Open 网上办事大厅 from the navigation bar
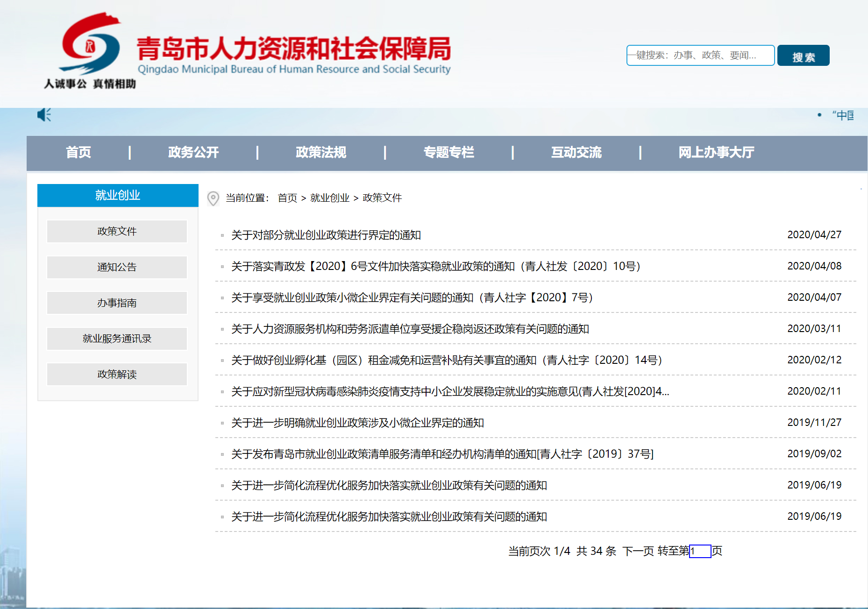Image resolution: width=868 pixels, height=609 pixels. coord(716,153)
